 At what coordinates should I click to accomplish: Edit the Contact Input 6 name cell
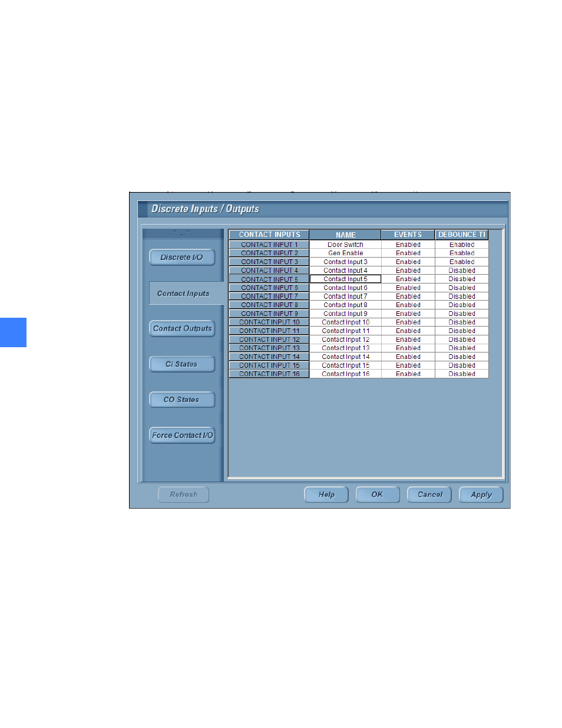[x=346, y=288]
